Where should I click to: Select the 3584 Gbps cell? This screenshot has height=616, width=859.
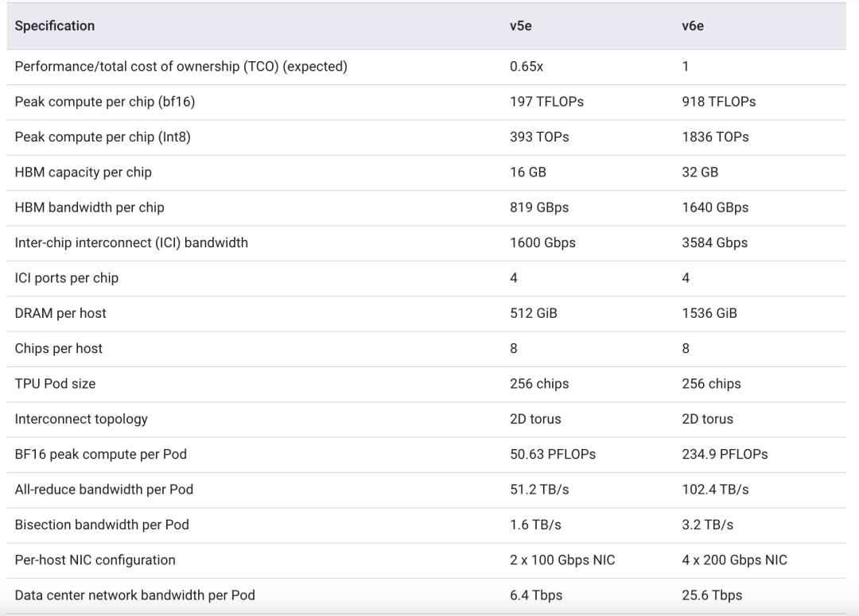(x=714, y=242)
